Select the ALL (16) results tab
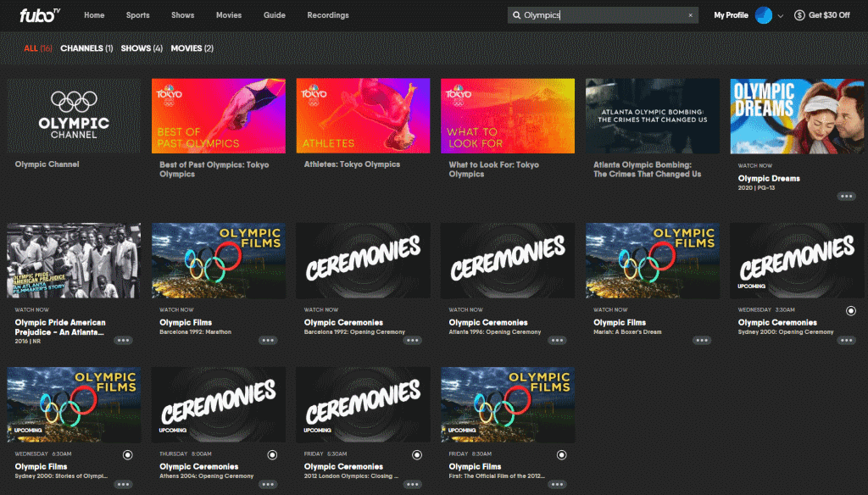This screenshot has width=868, height=495. pos(38,48)
